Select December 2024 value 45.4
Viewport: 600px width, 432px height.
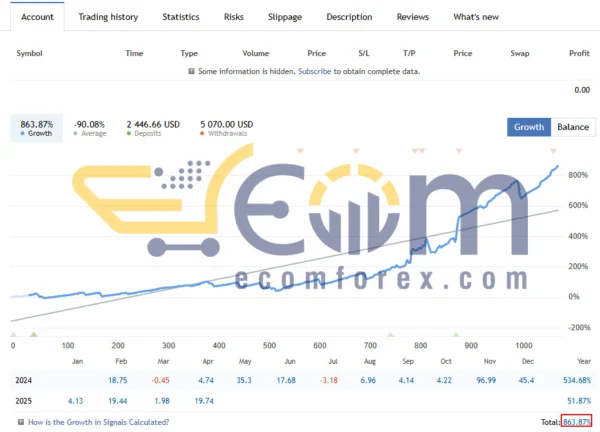click(x=526, y=380)
